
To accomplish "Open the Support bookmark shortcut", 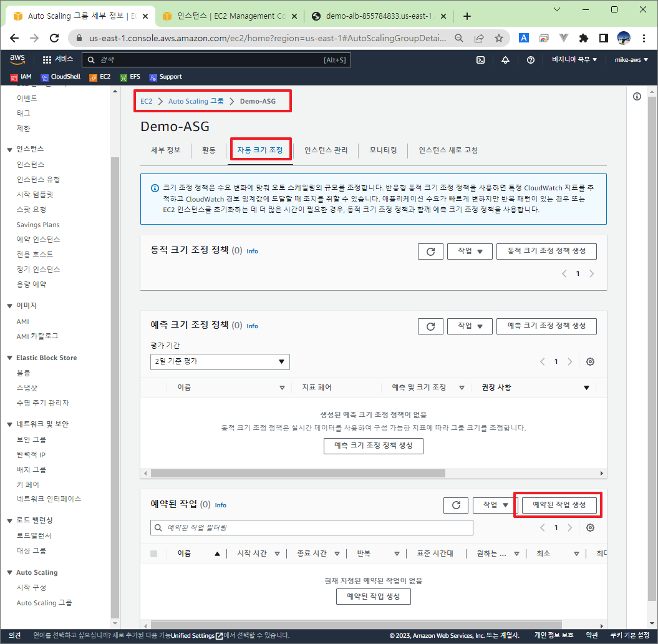I will pos(166,77).
